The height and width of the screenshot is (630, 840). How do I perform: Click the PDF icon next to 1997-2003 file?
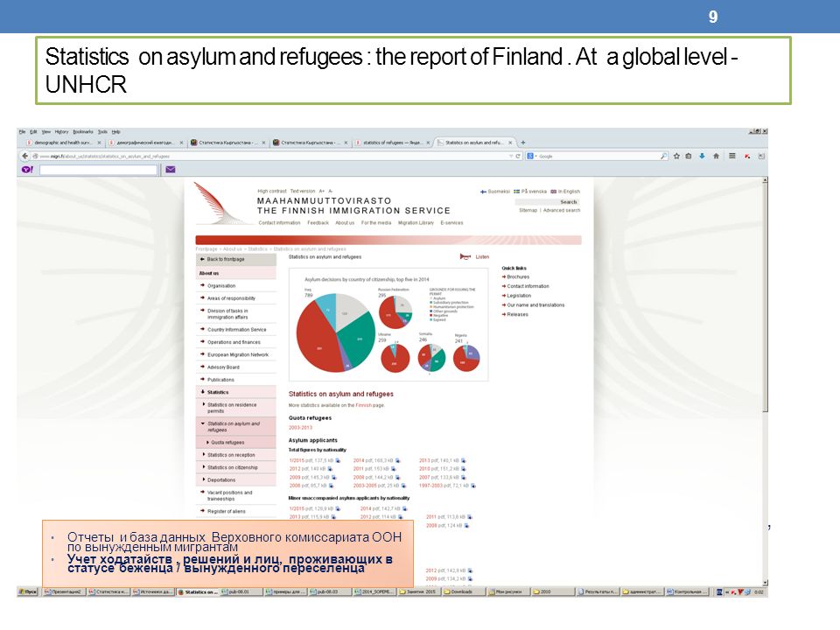[473, 486]
